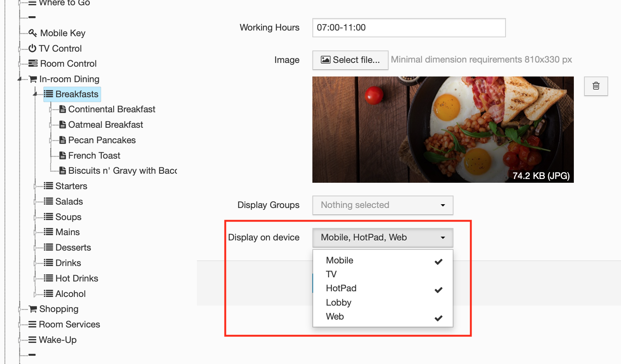Collapse the Breakfasts tree node
This screenshot has height=364, width=621.
[x=35, y=94]
